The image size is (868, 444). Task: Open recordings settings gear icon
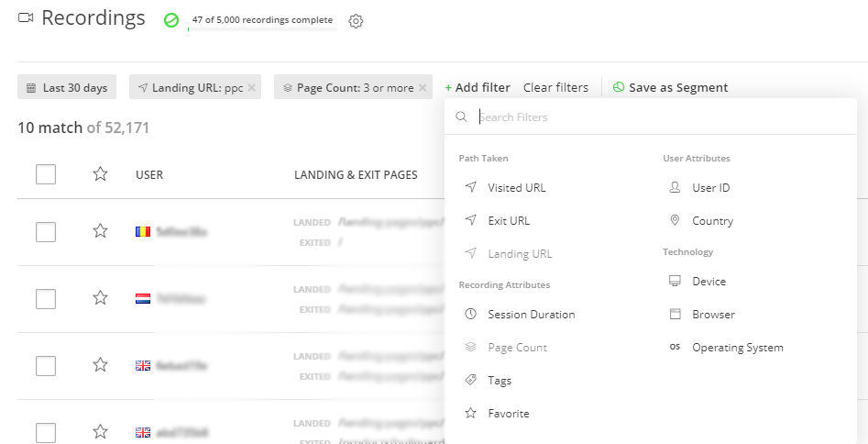tap(356, 21)
